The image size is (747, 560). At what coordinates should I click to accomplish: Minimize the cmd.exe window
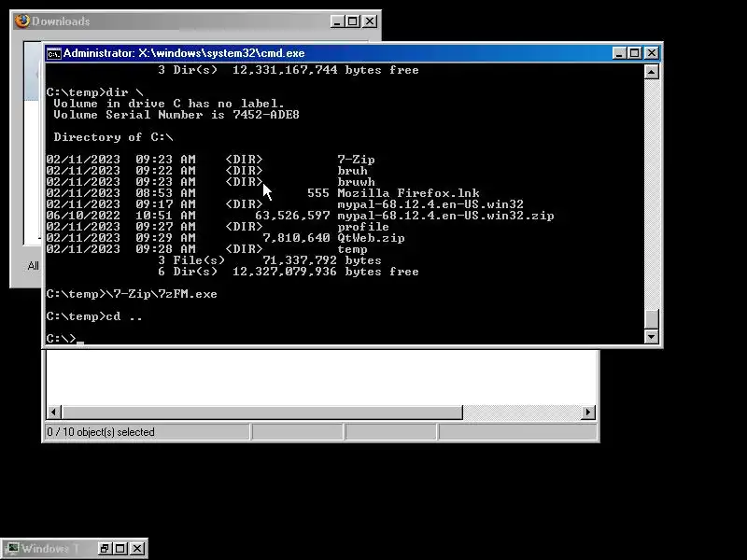tap(619, 53)
